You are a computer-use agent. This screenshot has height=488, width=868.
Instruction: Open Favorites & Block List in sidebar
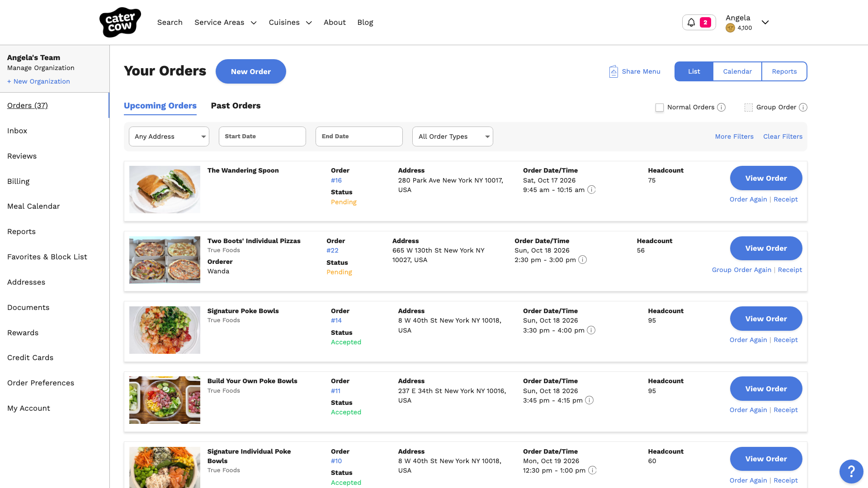tap(47, 257)
